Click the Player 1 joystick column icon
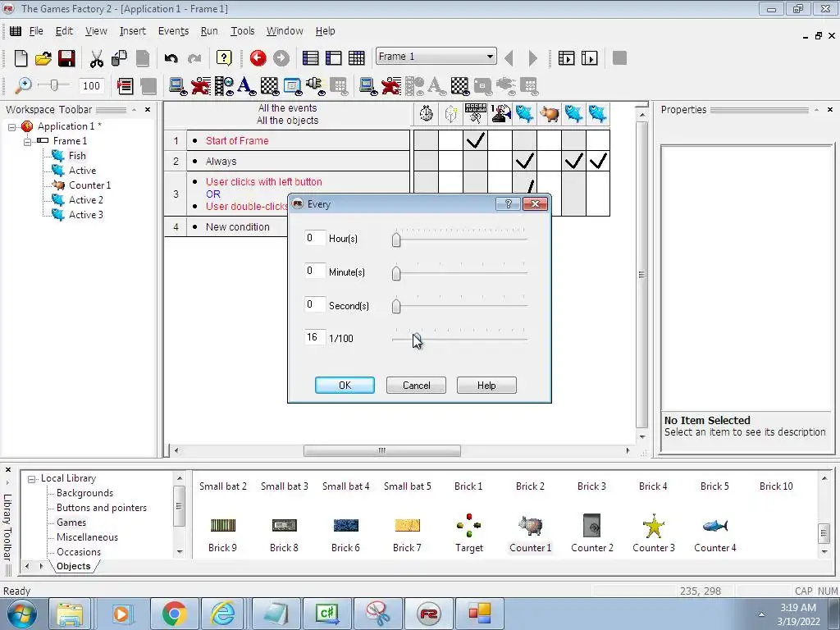This screenshot has width=840, height=630. (500, 113)
